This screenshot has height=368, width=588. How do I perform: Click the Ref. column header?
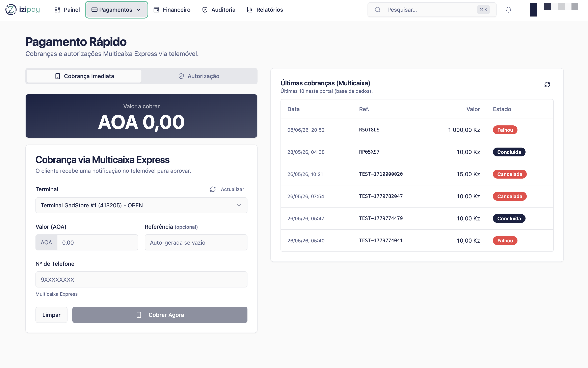(x=364, y=109)
